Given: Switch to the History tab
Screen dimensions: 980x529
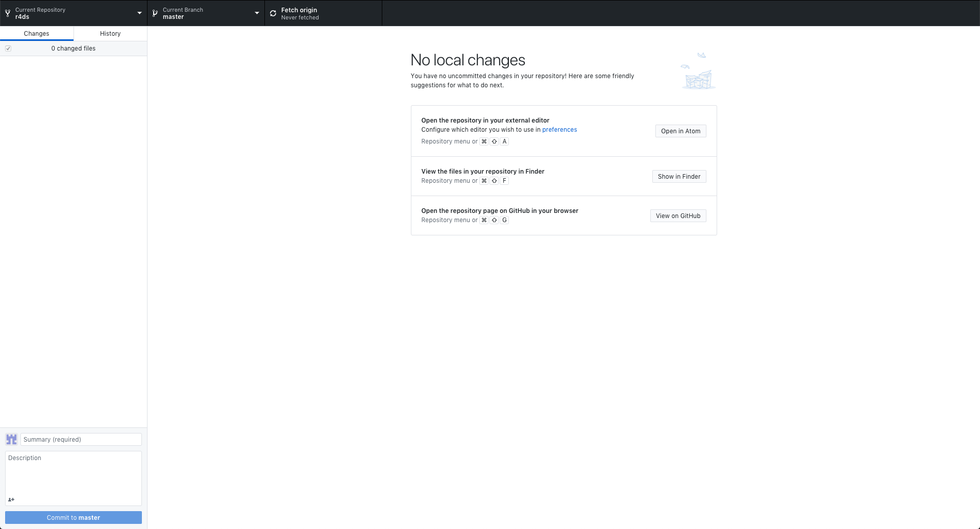Looking at the screenshot, I should [x=110, y=34].
